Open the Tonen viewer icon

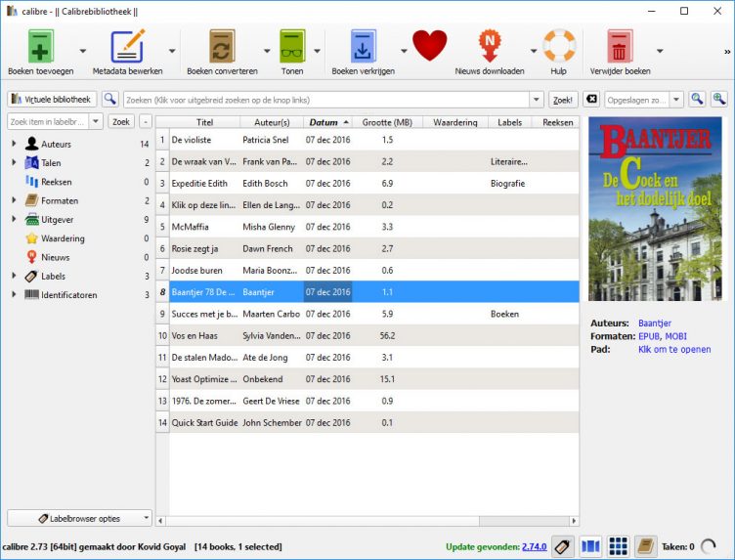292,46
